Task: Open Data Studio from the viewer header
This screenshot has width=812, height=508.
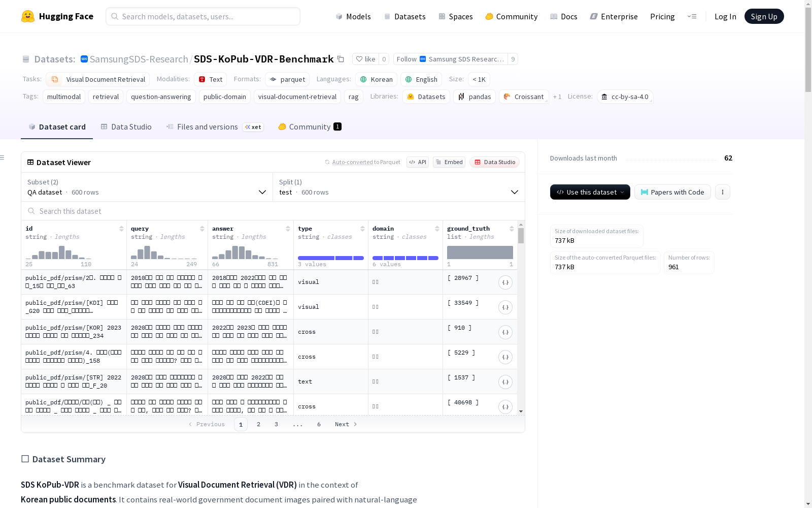Action: 494,162
